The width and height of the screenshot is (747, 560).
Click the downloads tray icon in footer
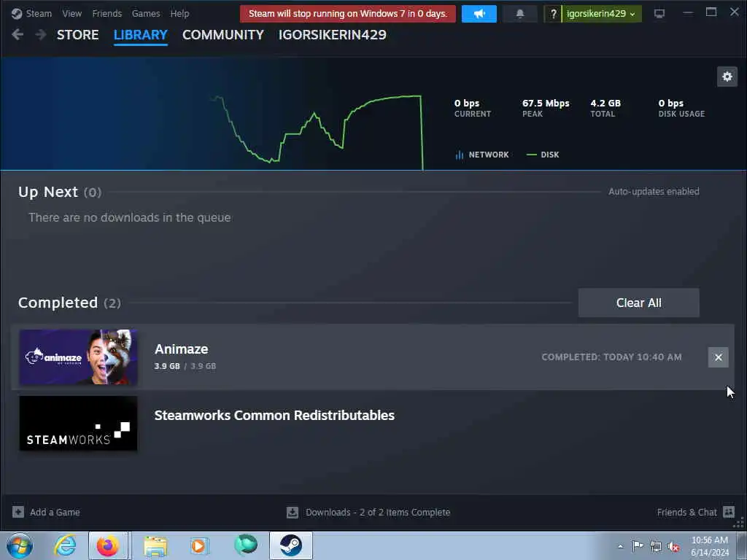pyautogui.click(x=292, y=512)
